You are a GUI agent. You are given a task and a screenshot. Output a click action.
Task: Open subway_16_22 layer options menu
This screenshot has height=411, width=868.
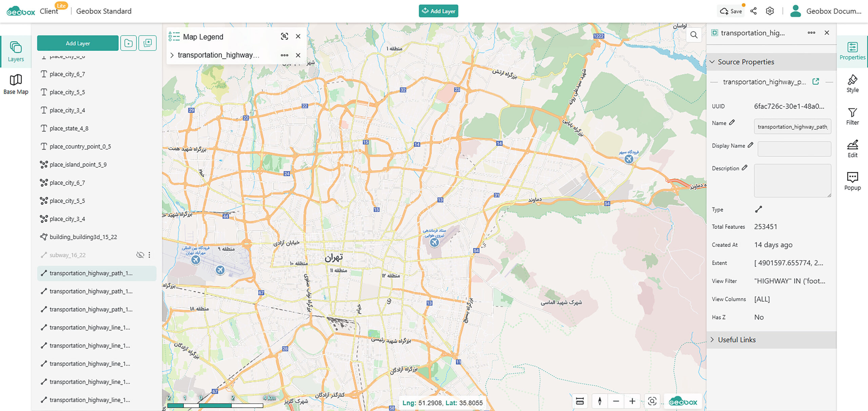[150, 255]
